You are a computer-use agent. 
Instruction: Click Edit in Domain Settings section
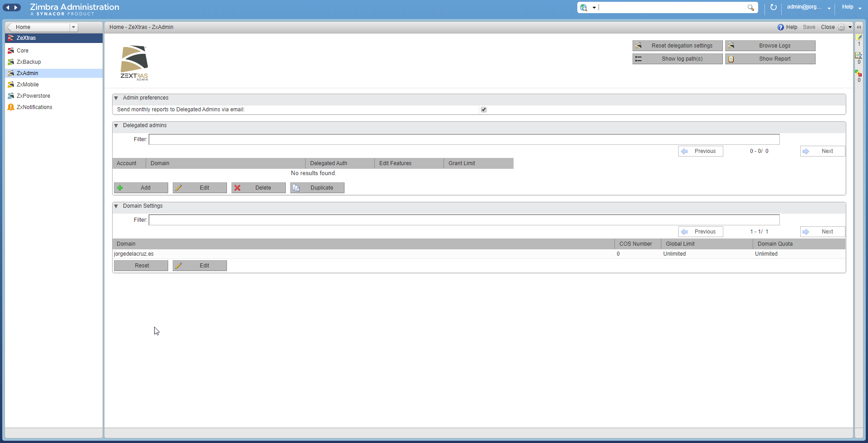tap(200, 266)
